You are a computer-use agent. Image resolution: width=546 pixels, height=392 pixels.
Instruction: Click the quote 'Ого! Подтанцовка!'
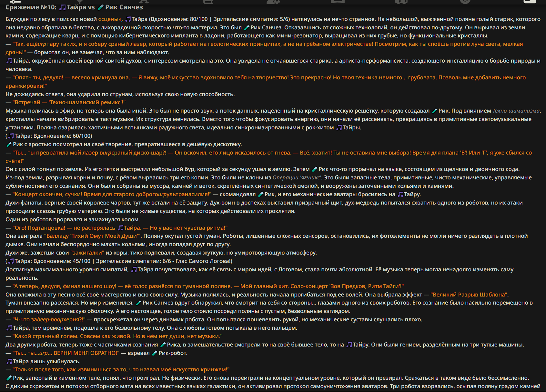40,228
